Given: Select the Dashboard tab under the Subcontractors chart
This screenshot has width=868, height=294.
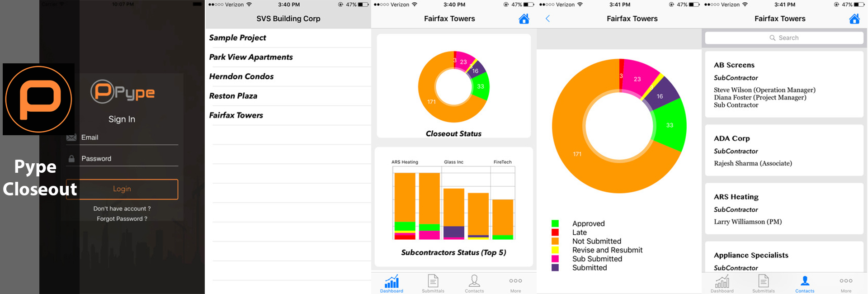Looking at the screenshot, I should (392, 284).
